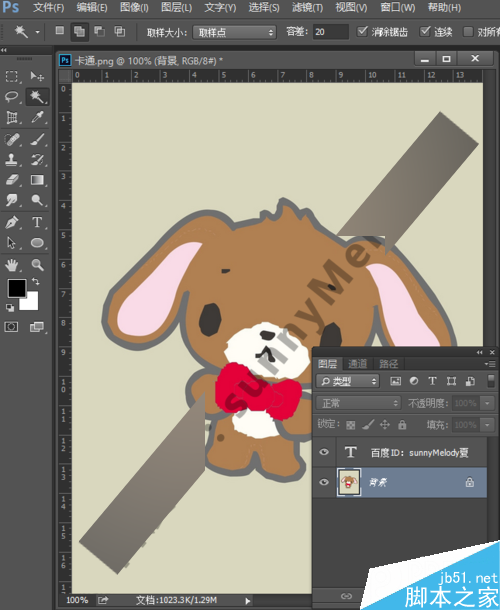Click the foreground black color swatch
This screenshot has height=610, width=500.
click(17, 288)
